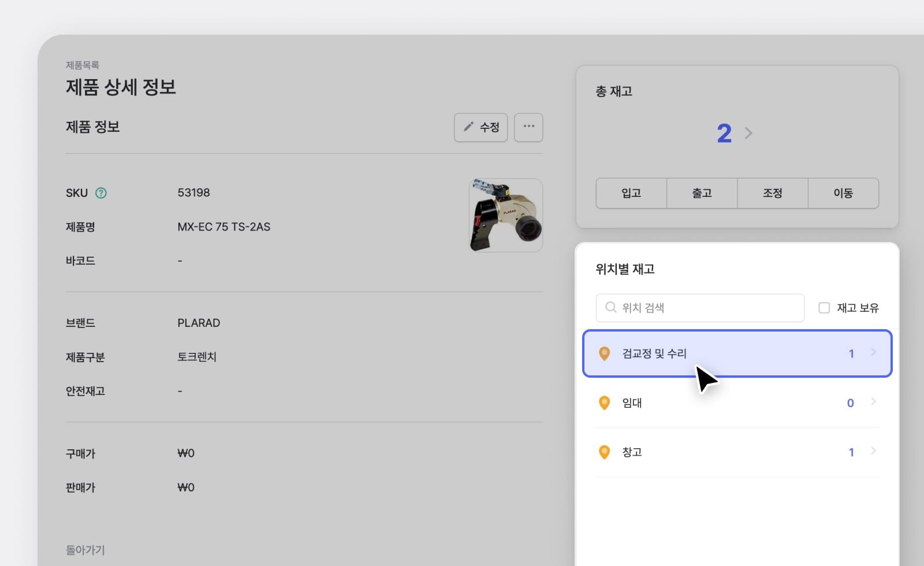The width and height of the screenshot is (924, 566).
Task: Click the location pin beside 임대
Action: point(605,403)
